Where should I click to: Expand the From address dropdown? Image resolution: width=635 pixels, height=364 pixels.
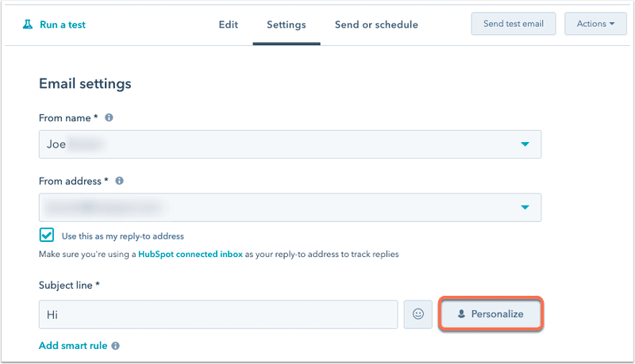[x=525, y=207]
